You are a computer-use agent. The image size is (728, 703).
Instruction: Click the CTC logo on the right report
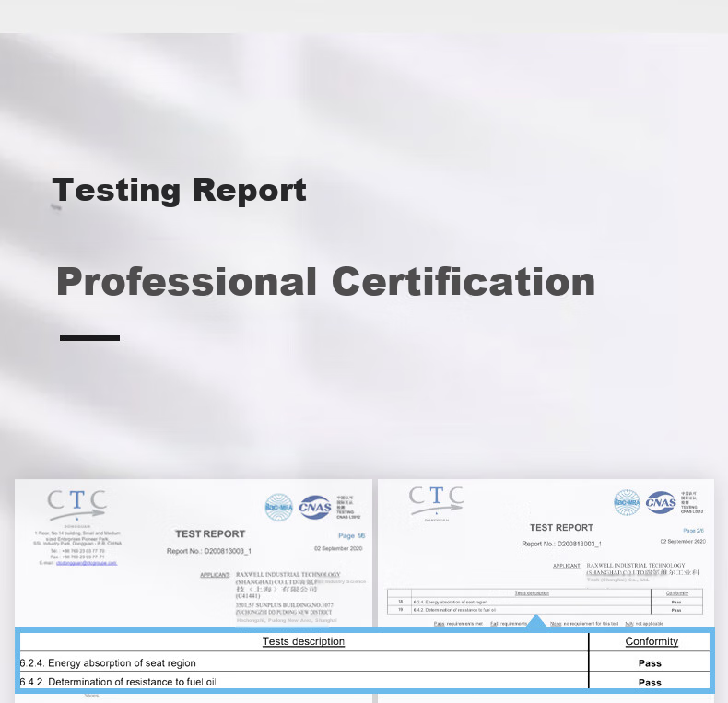click(x=437, y=500)
